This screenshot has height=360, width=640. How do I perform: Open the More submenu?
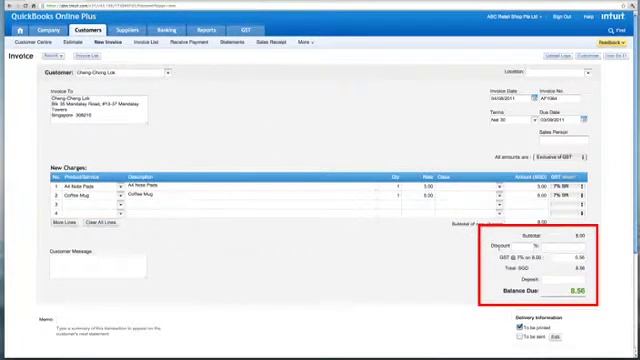306,42
